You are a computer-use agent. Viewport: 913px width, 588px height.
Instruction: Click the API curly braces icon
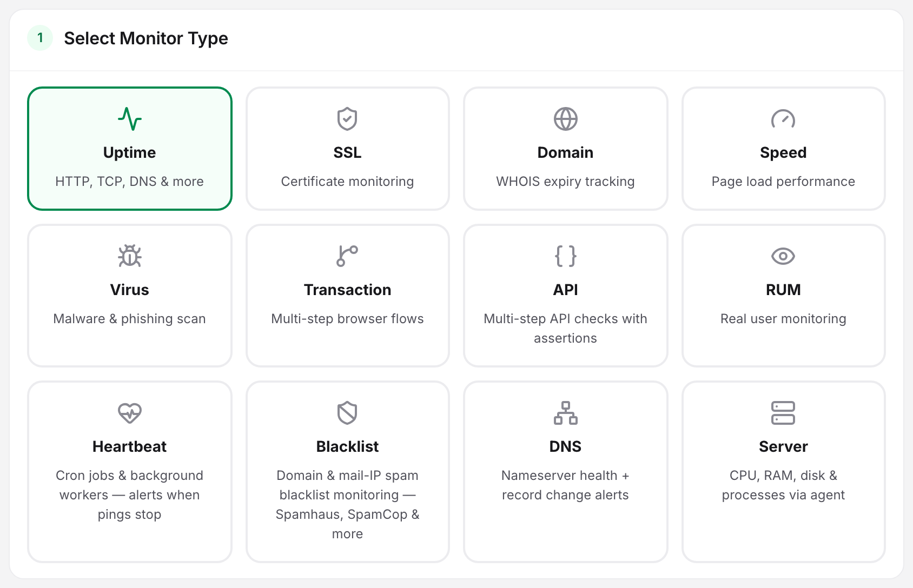pos(565,256)
